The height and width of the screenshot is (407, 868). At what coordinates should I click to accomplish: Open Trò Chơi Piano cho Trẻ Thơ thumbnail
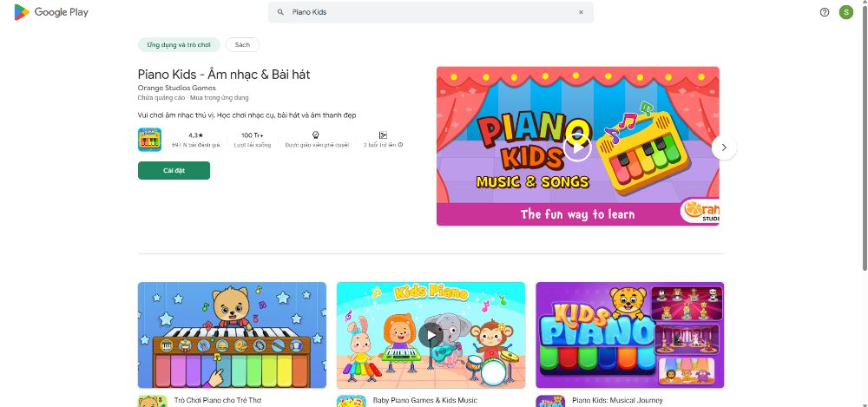[x=232, y=335]
